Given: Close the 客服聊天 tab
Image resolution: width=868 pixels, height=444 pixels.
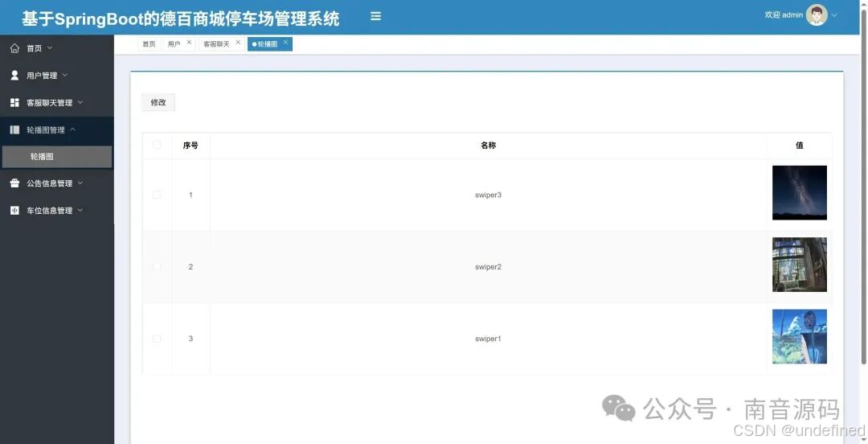Looking at the screenshot, I should tap(238, 42).
